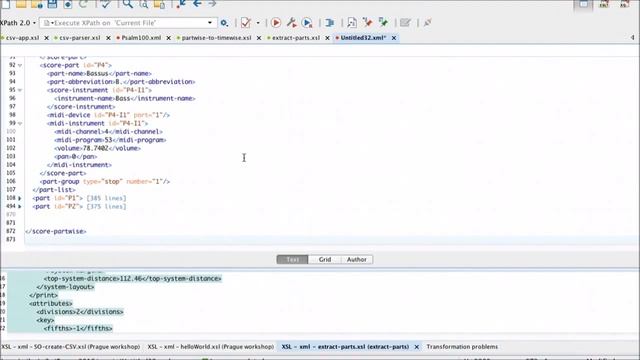Viewport: 640px width, 360px height.
Task: Expand the XPath expression history dropdown arrow
Action: [x=210, y=23]
